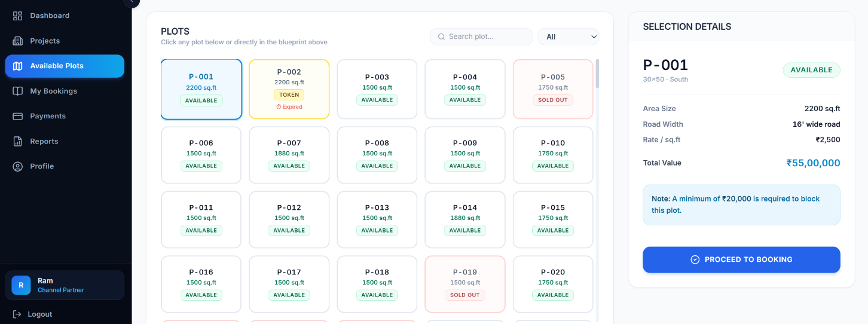Click the 'Total Value' label

point(662,163)
